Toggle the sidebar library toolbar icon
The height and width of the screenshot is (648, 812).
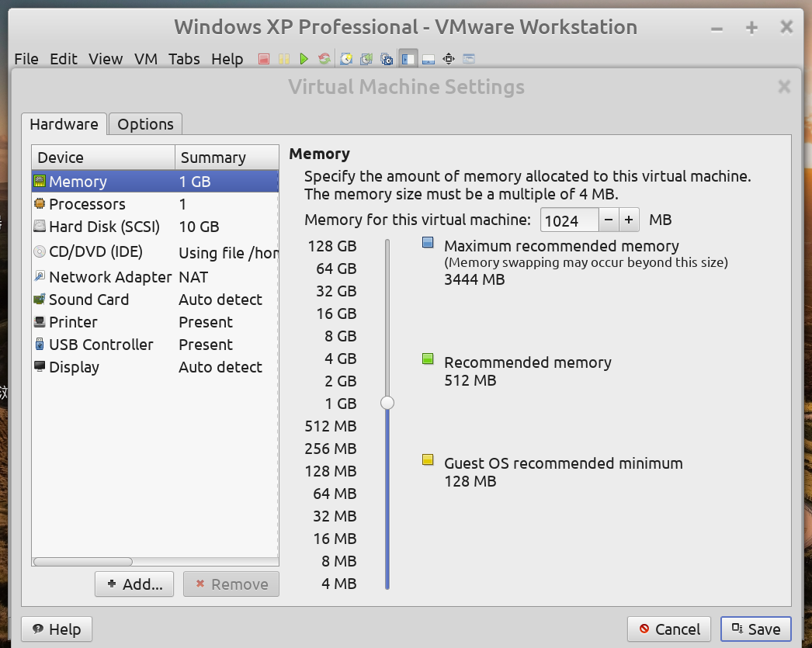[408, 59]
